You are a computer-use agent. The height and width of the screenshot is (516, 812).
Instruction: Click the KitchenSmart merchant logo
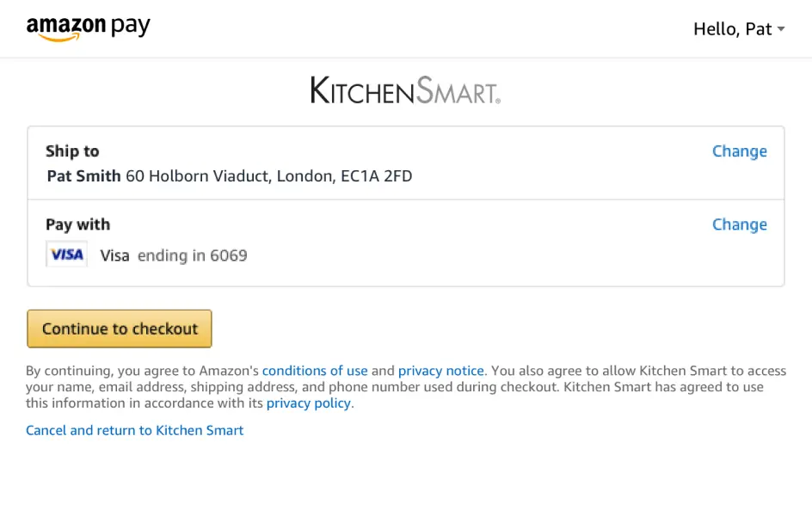tap(405, 90)
